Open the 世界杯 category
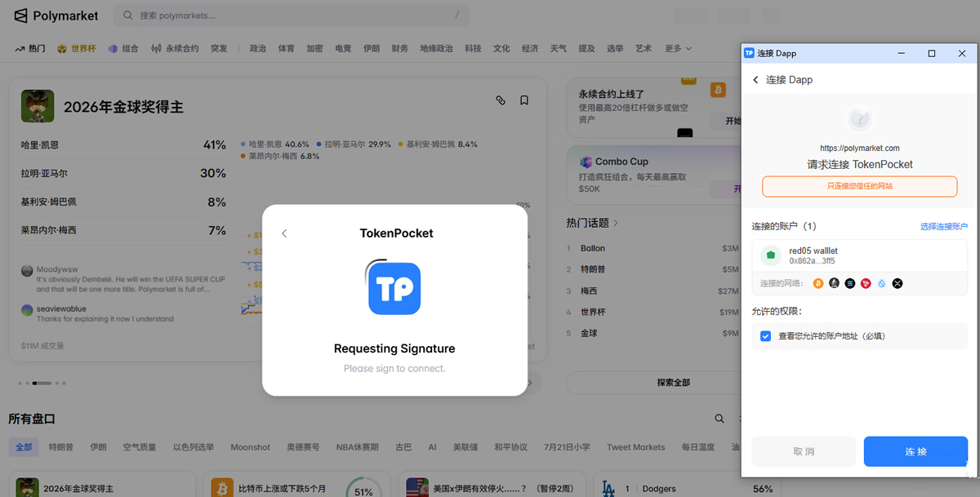Image resolution: width=980 pixels, height=497 pixels. coord(76,49)
